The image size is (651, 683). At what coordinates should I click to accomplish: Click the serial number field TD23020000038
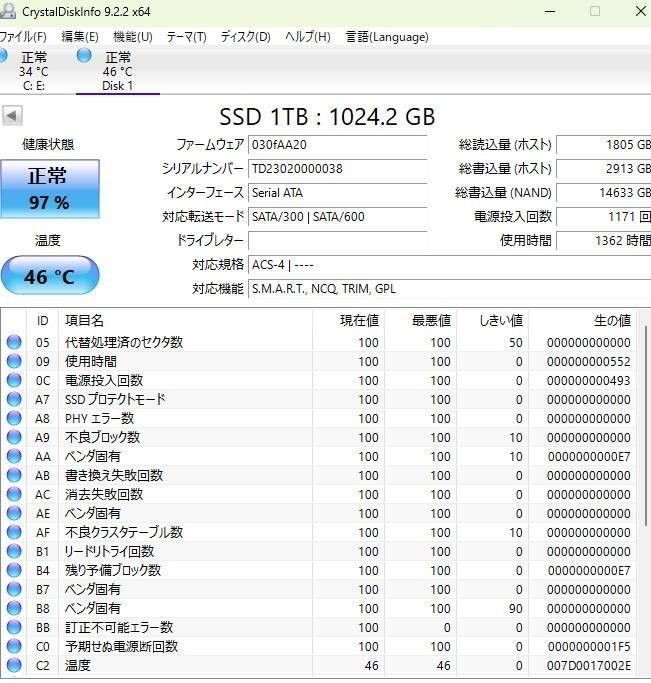coord(337,169)
